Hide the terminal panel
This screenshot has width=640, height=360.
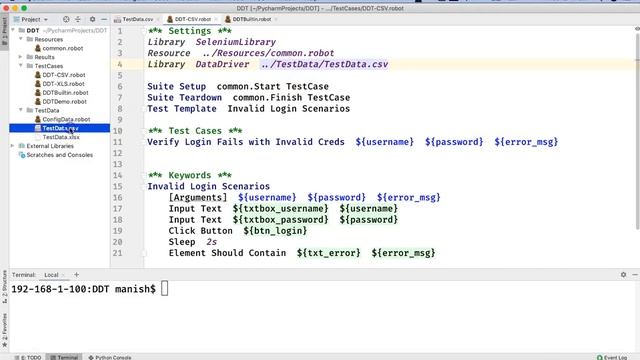[x=635, y=275]
